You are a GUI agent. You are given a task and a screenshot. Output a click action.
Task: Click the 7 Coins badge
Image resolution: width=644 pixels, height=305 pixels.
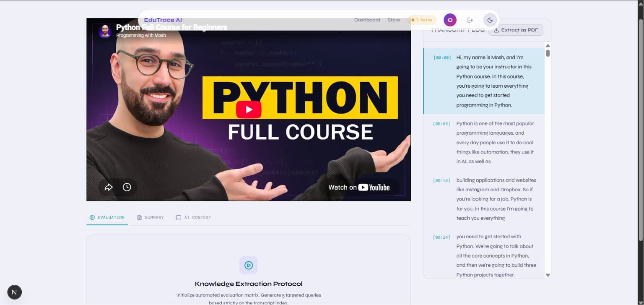[422, 20]
